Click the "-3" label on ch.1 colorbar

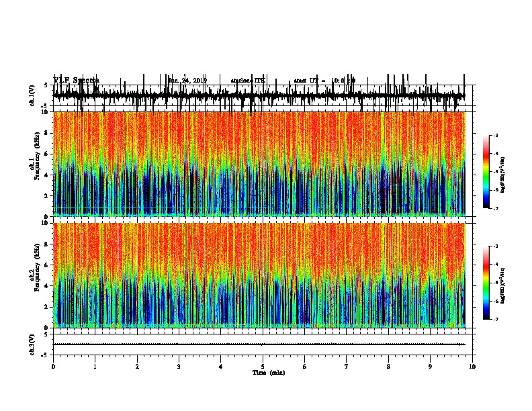point(496,136)
